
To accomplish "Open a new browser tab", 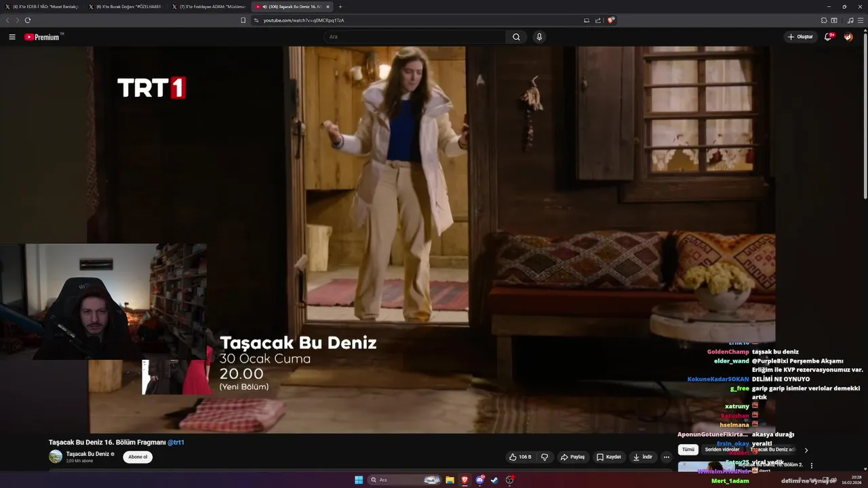I will (x=340, y=6).
